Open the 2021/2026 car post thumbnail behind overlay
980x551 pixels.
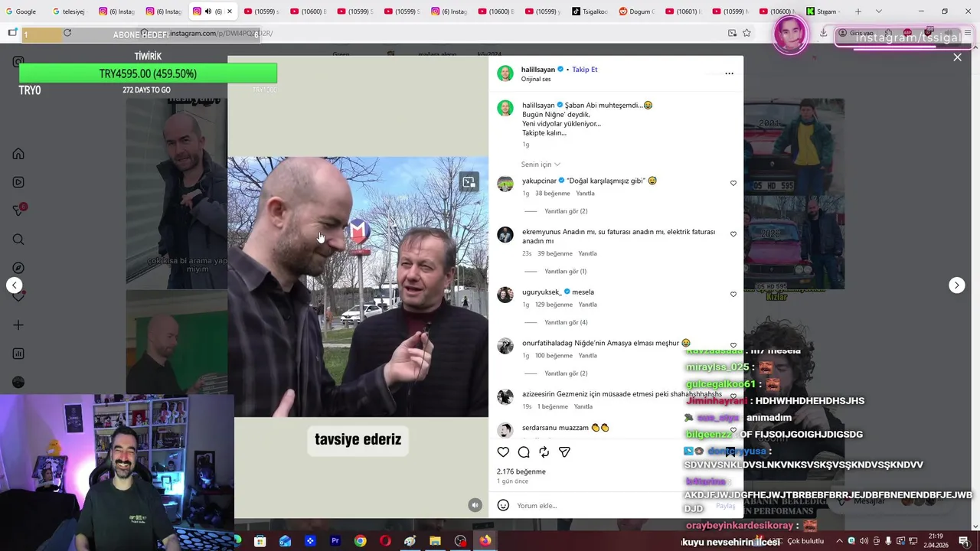(x=794, y=194)
